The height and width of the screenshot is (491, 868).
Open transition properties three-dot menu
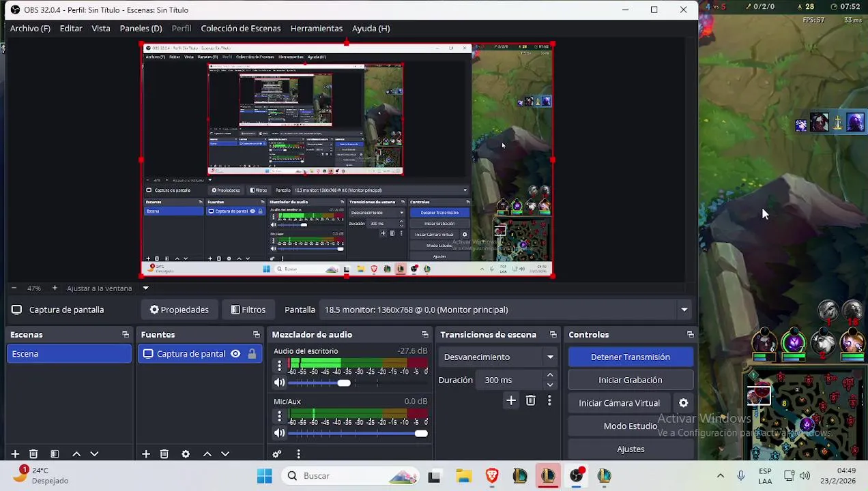pyautogui.click(x=549, y=401)
